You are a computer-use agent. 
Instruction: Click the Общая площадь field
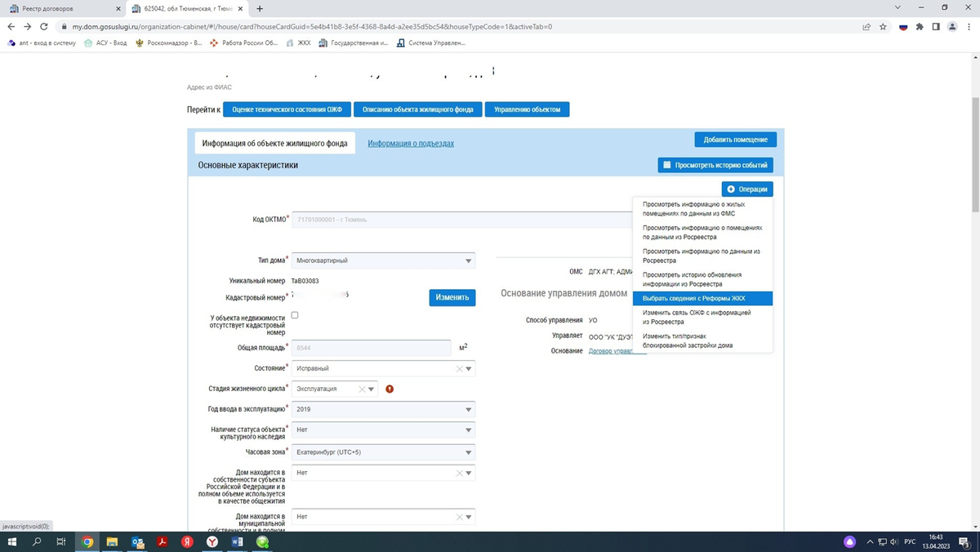pos(372,348)
